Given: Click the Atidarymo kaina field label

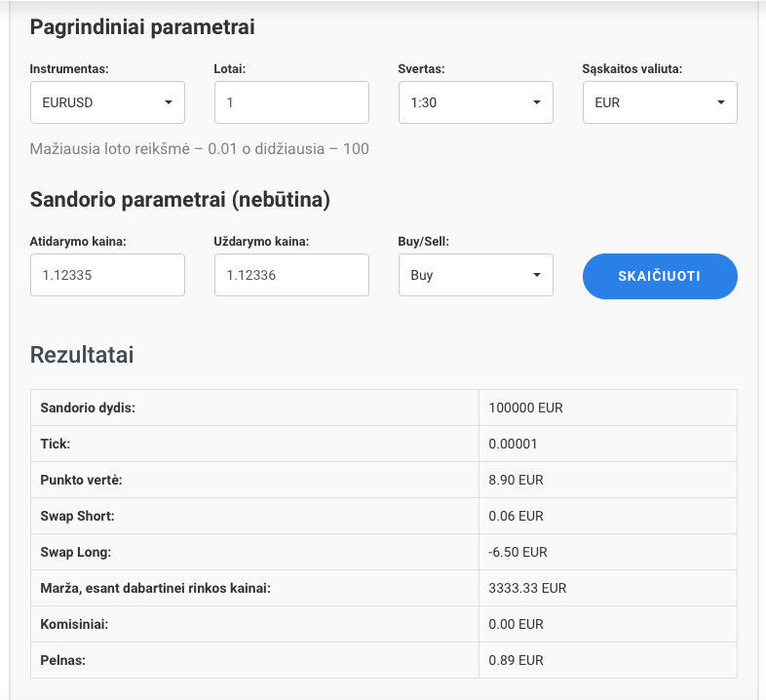Looking at the screenshot, I should (x=78, y=242).
